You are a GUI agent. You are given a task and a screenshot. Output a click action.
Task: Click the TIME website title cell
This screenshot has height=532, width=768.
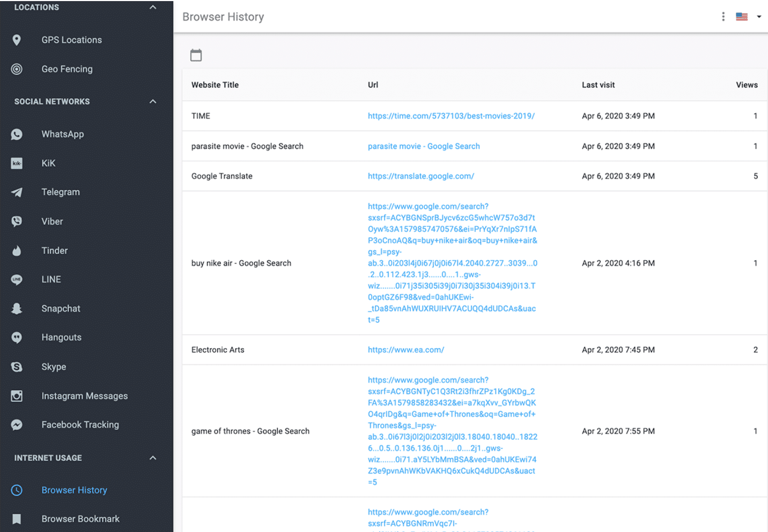point(201,116)
